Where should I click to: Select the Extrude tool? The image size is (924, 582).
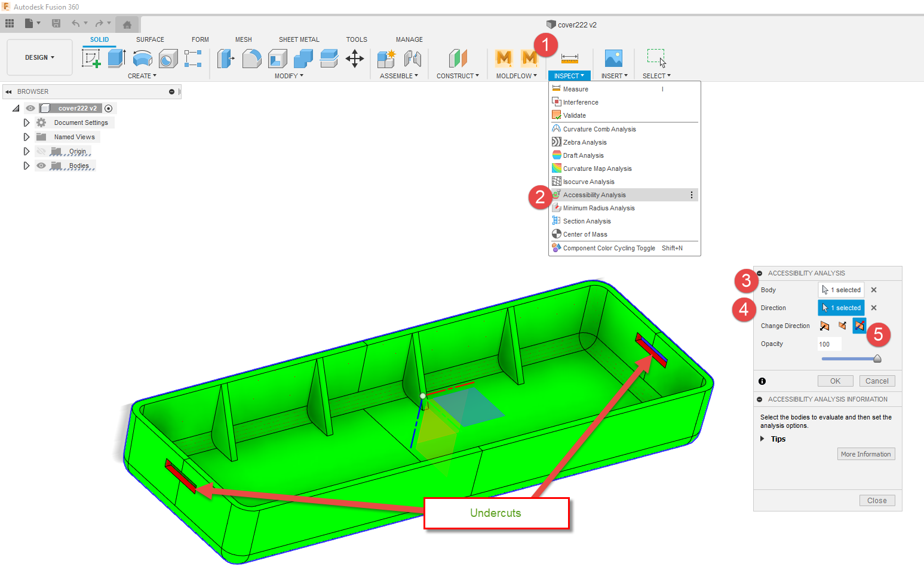pyautogui.click(x=116, y=58)
